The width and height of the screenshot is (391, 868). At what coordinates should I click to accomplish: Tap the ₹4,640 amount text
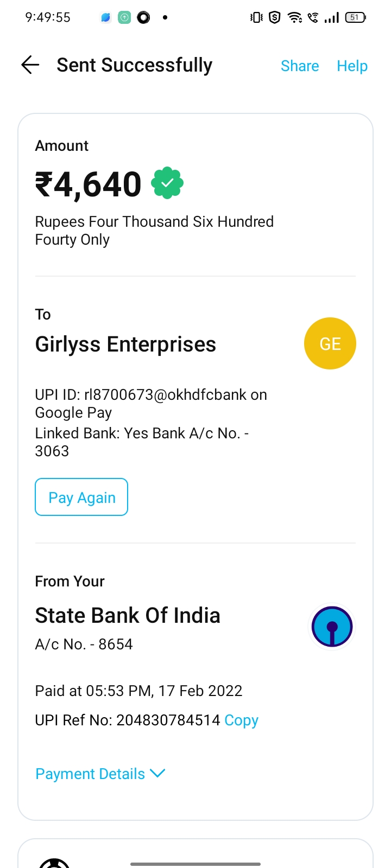89,184
